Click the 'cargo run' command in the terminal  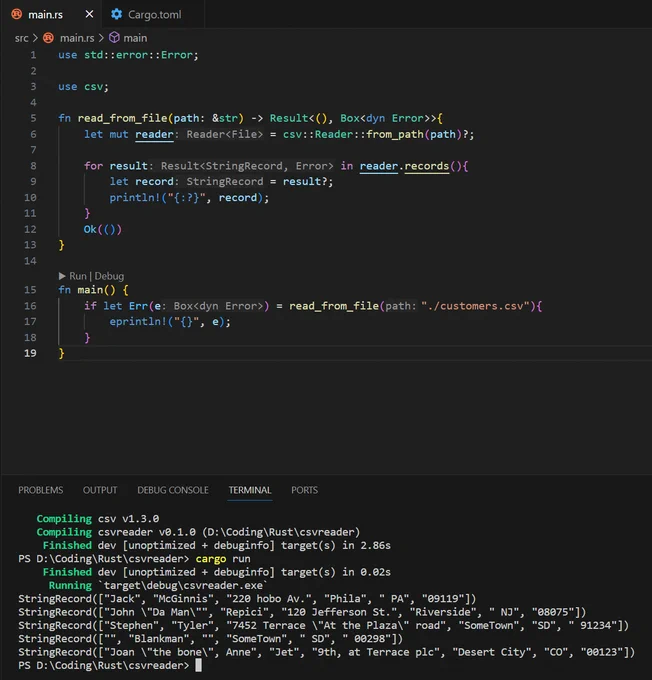pyautogui.click(x=223, y=559)
